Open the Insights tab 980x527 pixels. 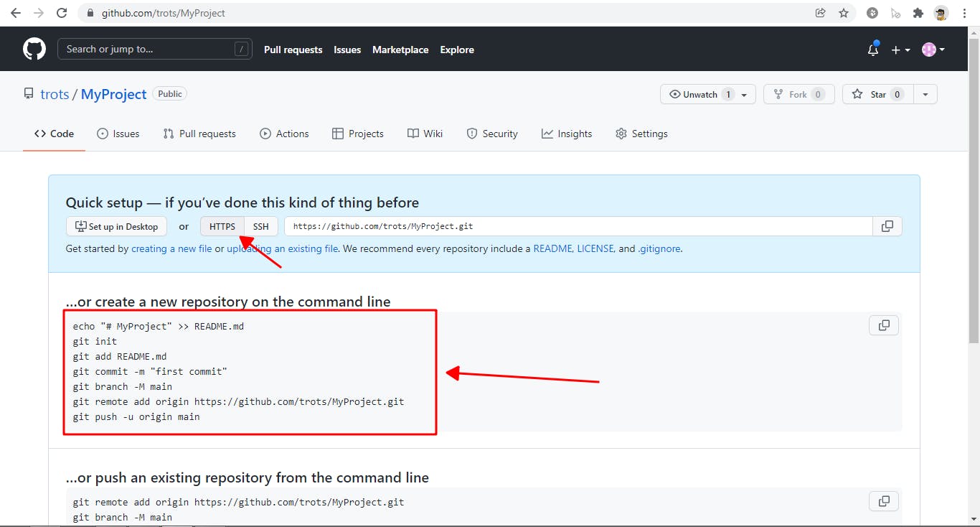(567, 134)
